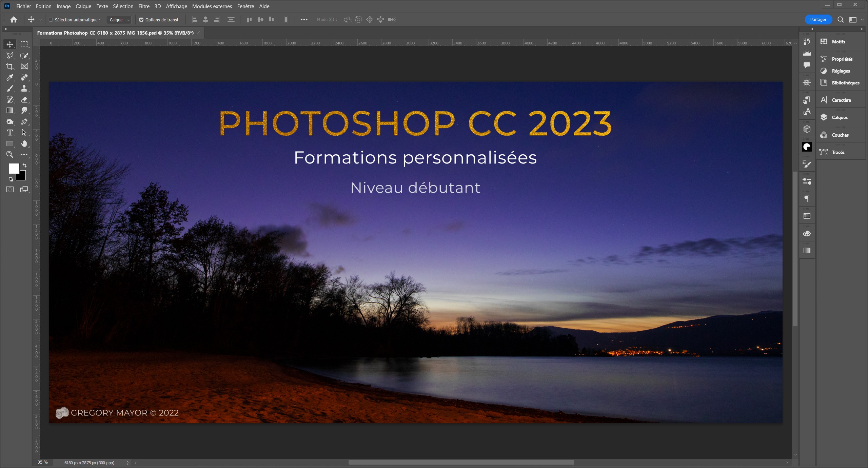Open the Edit Toolbar three-dots menu
The width and height of the screenshot is (868, 468).
point(24,155)
